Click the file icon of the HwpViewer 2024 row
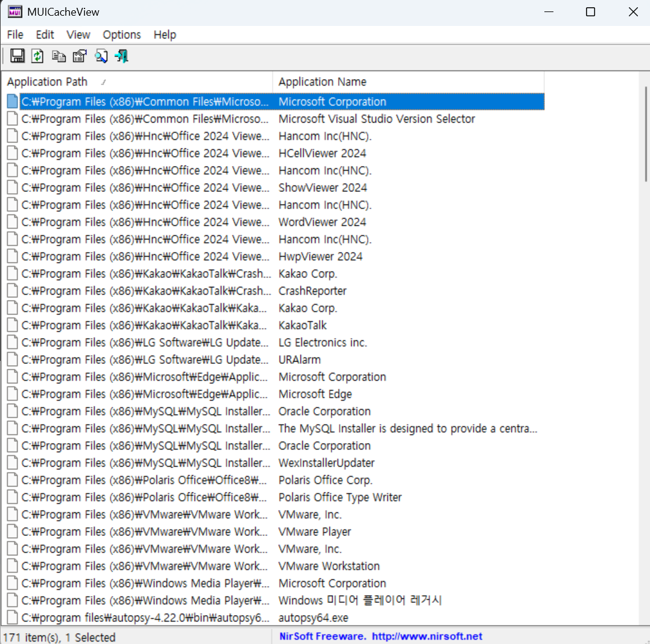This screenshot has height=644, width=650. pyautogui.click(x=13, y=257)
